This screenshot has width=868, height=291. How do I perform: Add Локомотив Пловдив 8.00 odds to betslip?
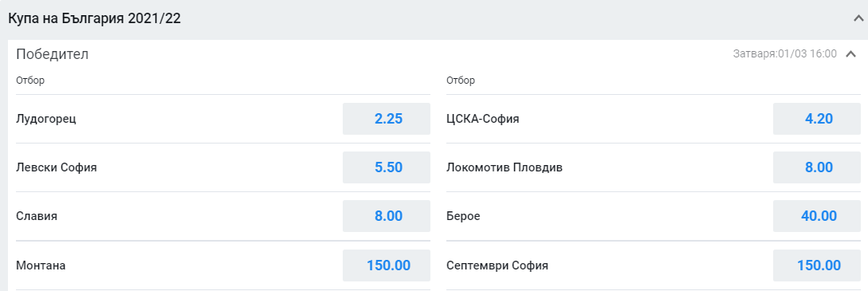[x=816, y=167]
